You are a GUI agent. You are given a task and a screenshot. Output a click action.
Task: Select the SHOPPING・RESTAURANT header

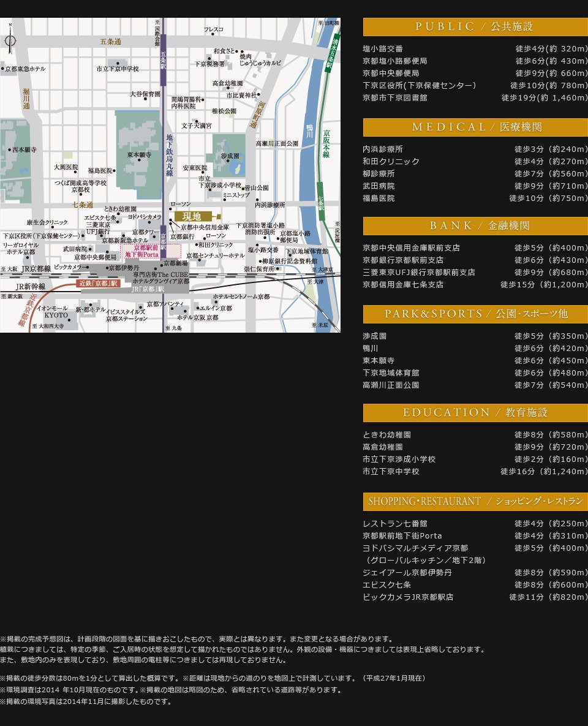[475, 501]
